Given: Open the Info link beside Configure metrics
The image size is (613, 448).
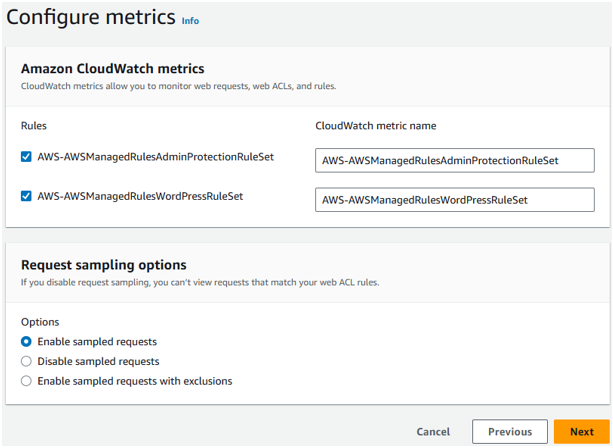Looking at the screenshot, I should [190, 21].
